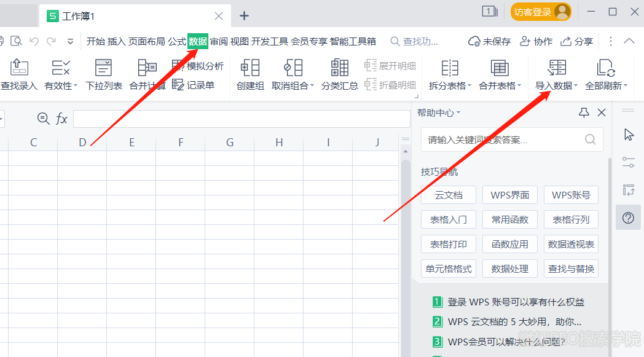Open the 开发工具 tab
The image size is (644, 357).
[x=269, y=42]
